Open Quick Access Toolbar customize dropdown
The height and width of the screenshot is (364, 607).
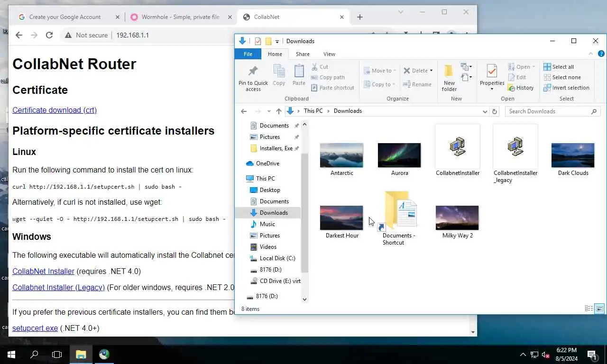[277, 41]
